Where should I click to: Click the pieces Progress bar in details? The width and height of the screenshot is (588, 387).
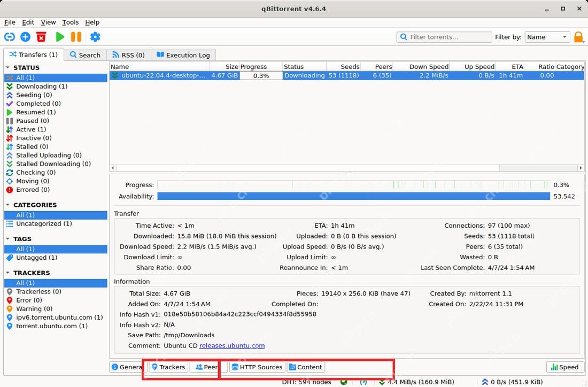click(353, 184)
